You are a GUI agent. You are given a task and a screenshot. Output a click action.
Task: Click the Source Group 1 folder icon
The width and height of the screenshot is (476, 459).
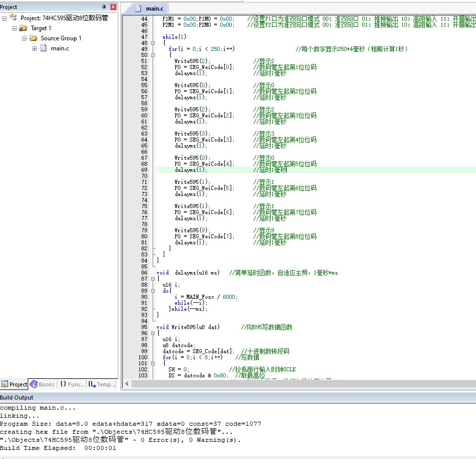33,38
